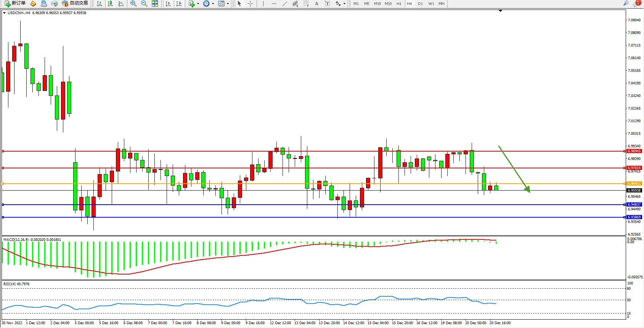644x328 pixels.
Task: Open the indicators list dropdown arrow
Action: tap(198, 4)
